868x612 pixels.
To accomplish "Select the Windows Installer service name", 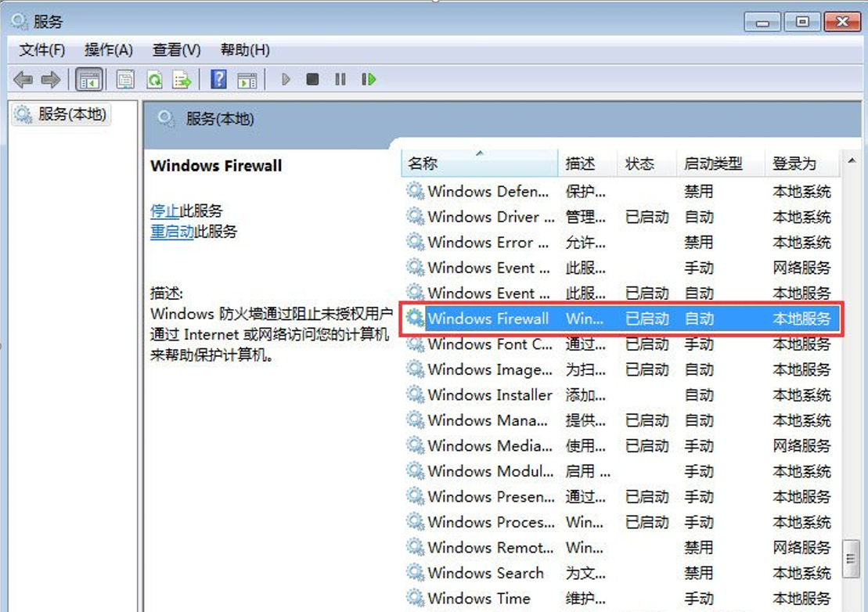I will [490, 394].
